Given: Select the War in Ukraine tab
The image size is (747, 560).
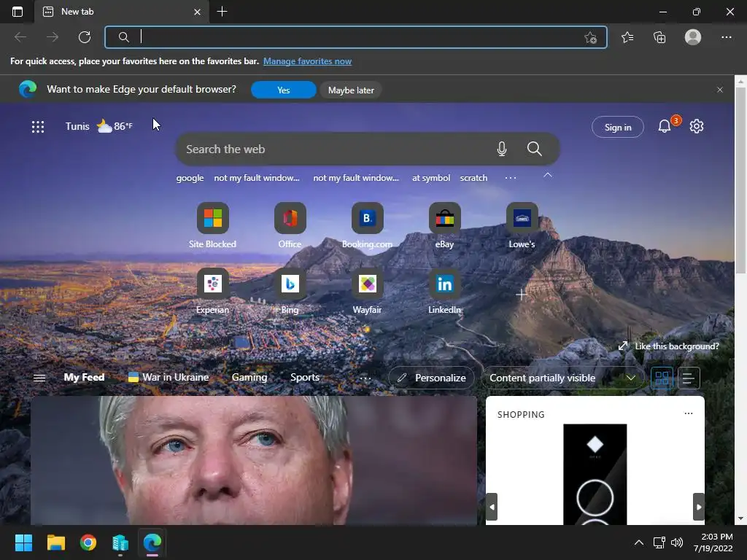Looking at the screenshot, I should tap(169, 377).
